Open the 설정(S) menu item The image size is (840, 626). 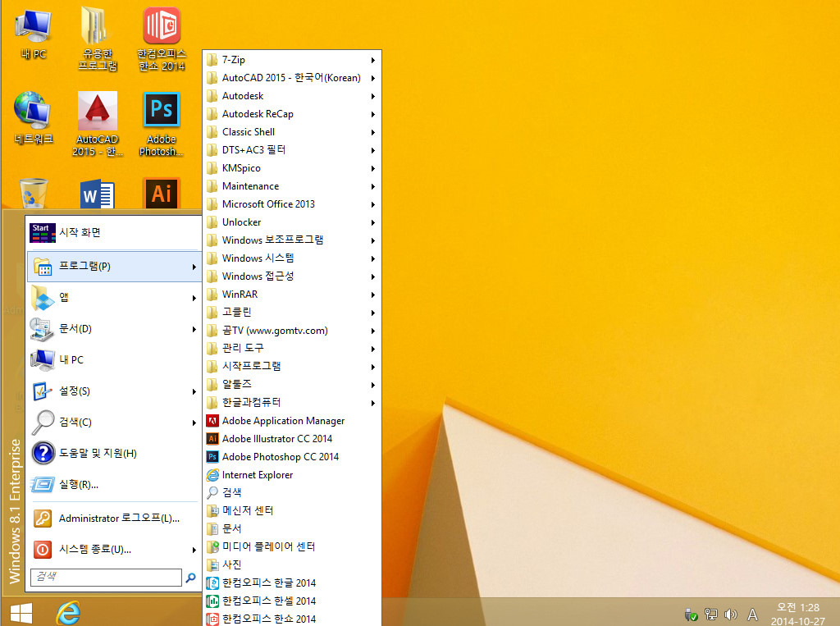(x=114, y=391)
